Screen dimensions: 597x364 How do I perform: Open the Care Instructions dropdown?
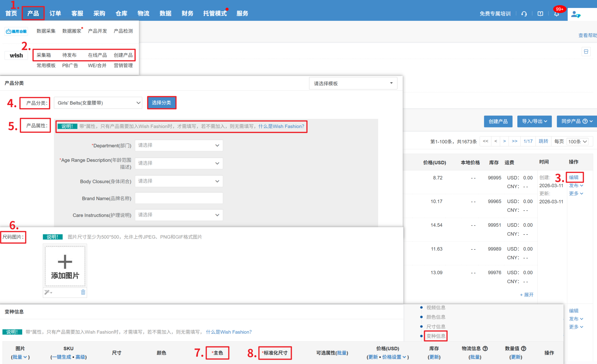[x=179, y=215]
